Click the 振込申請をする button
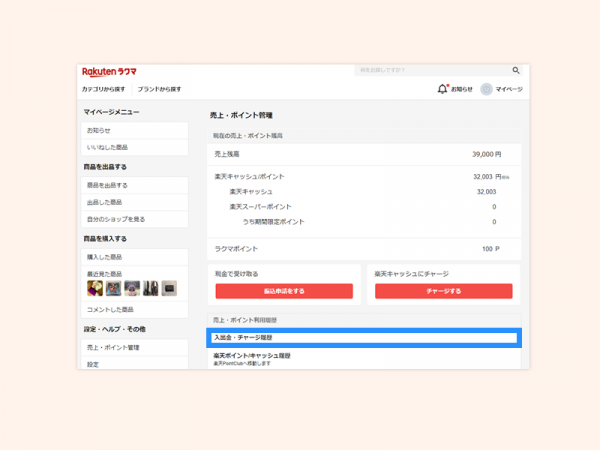 tap(284, 291)
